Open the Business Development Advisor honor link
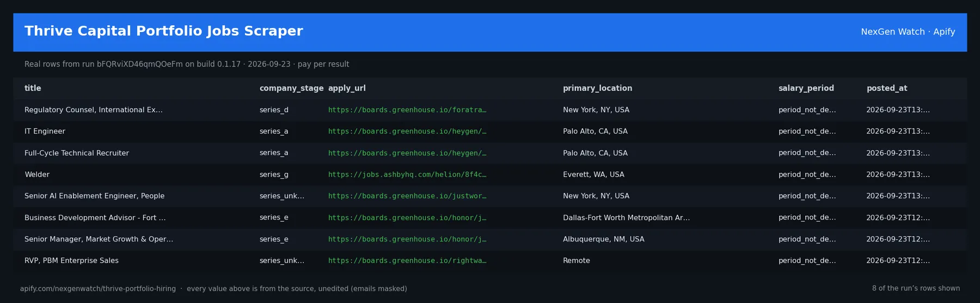980x303 pixels. pyautogui.click(x=407, y=217)
